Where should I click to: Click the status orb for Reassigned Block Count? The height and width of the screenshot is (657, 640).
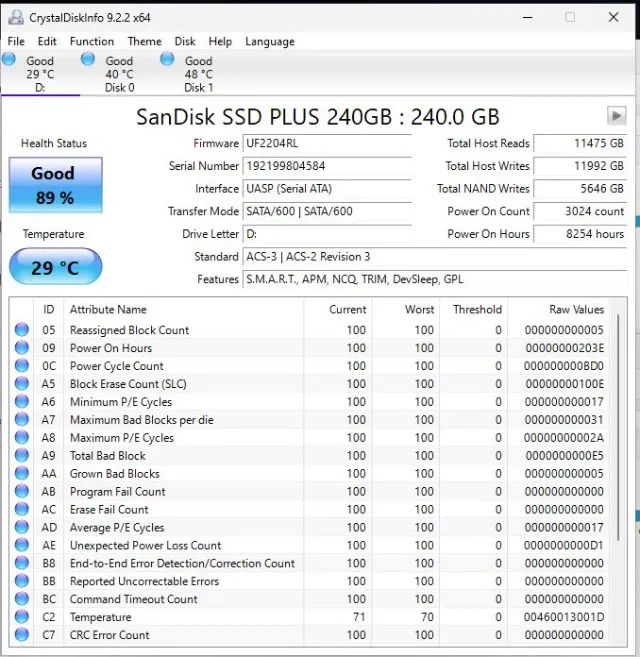(22, 330)
